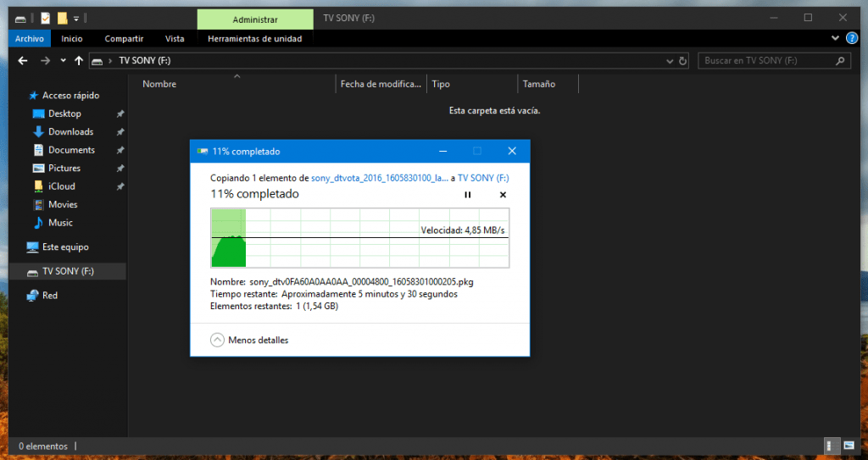Switch to large icons view layout

[x=849, y=446]
